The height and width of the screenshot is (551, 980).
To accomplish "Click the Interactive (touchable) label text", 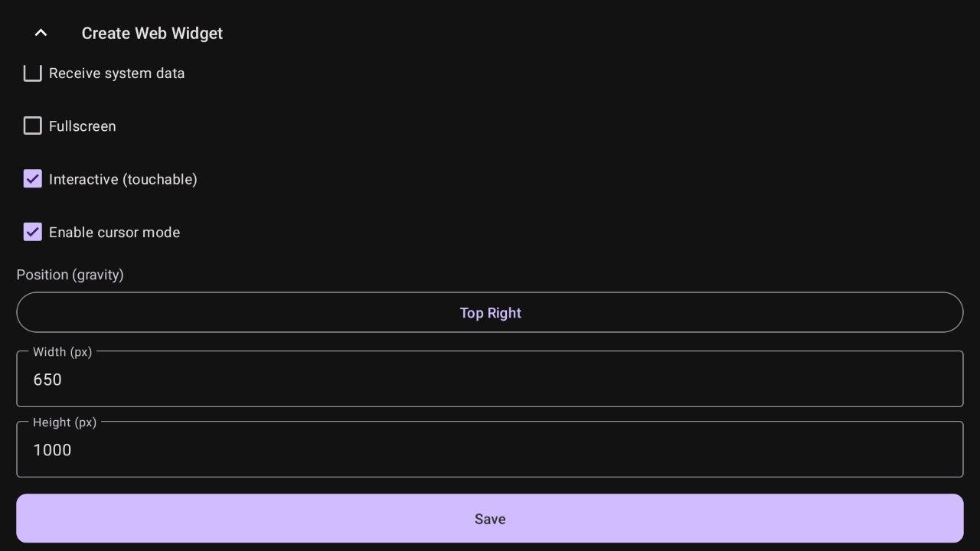I will pyautogui.click(x=122, y=179).
